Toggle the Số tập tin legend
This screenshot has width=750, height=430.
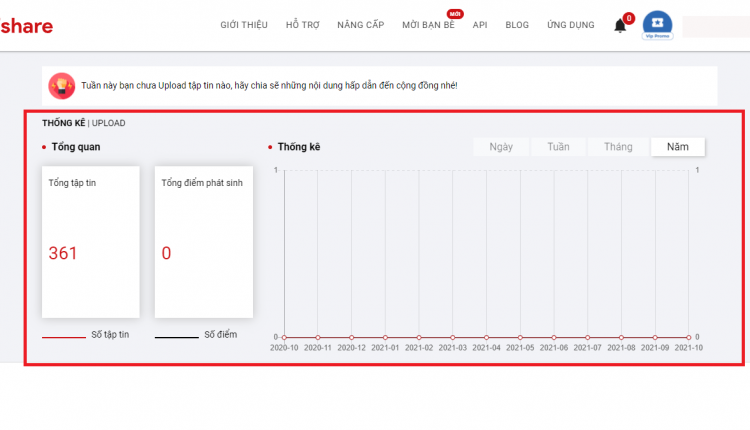click(x=86, y=335)
